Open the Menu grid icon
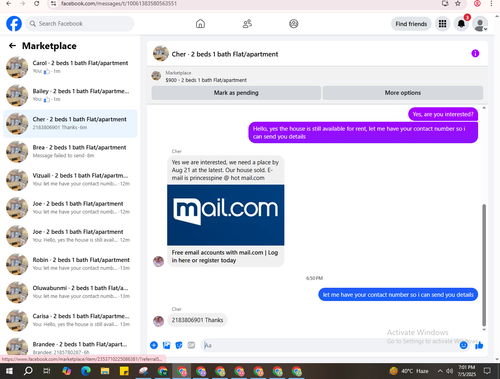 (442, 24)
